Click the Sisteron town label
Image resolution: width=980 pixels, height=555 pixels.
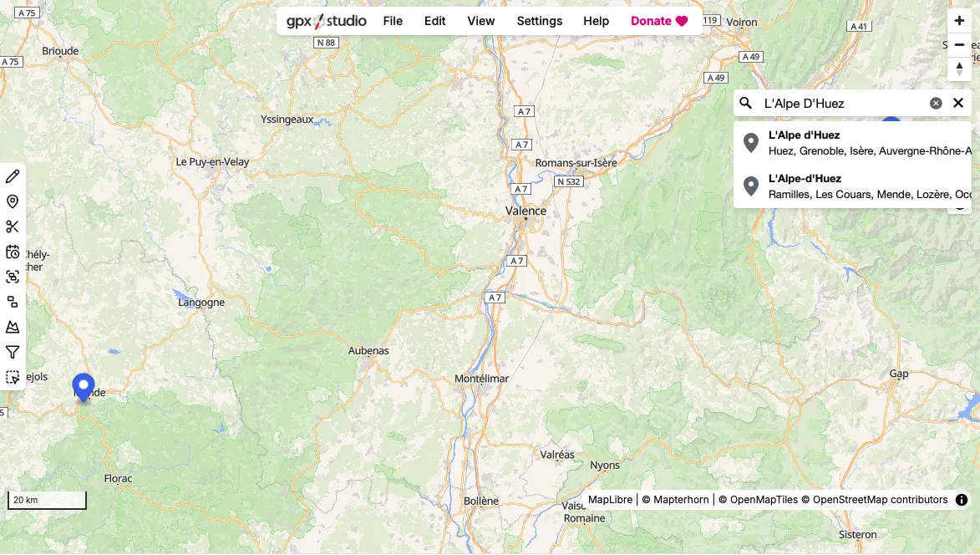[857, 534]
